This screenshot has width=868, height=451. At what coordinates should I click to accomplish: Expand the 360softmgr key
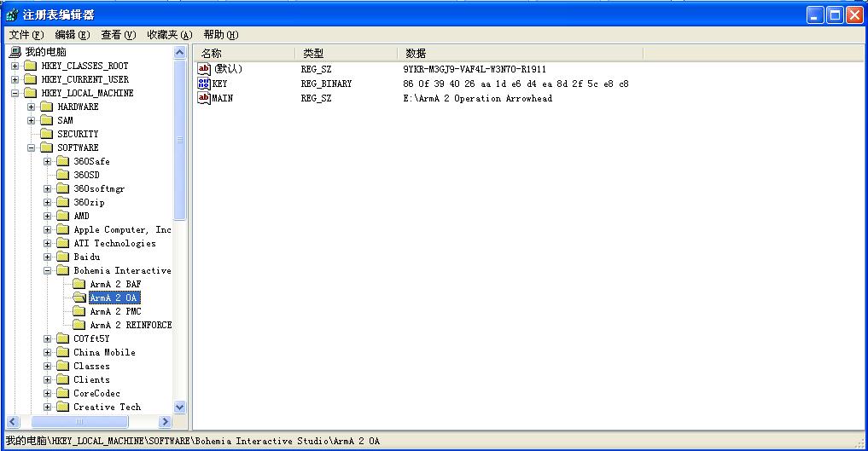click(48, 189)
